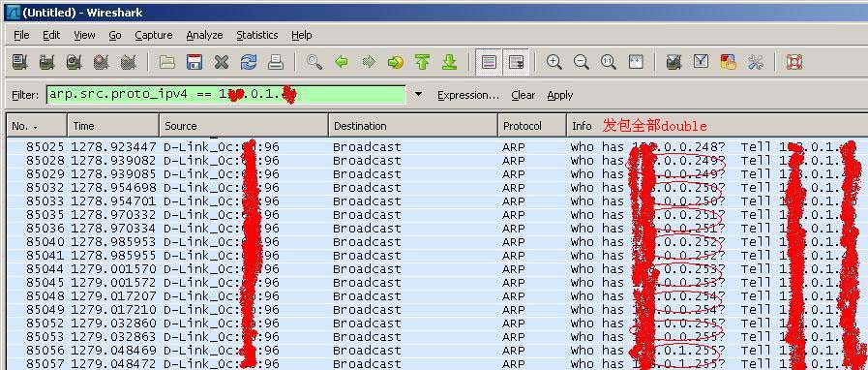The width and height of the screenshot is (868, 370).
Task: Select packet number 85040 row
Action: point(437,242)
